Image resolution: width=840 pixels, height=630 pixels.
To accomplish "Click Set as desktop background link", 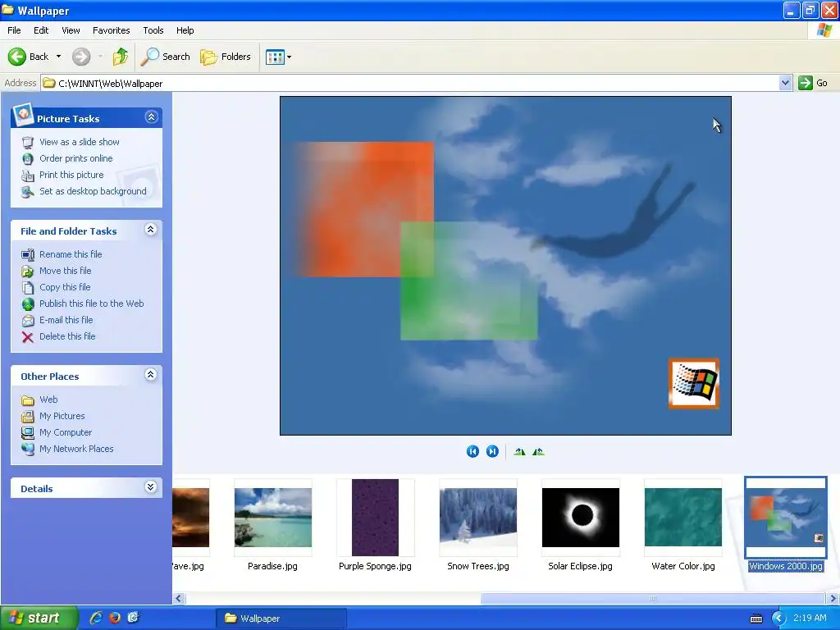I will click(x=93, y=191).
